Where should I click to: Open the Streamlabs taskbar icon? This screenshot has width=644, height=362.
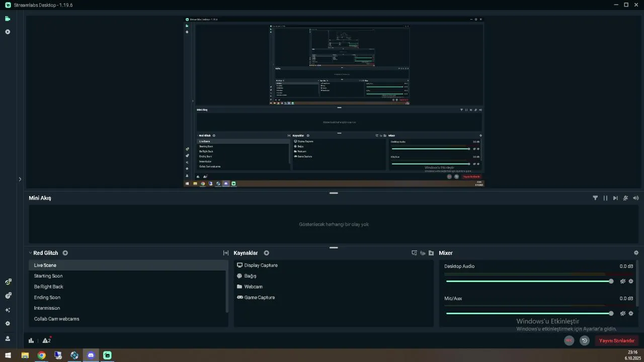click(x=107, y=355)
